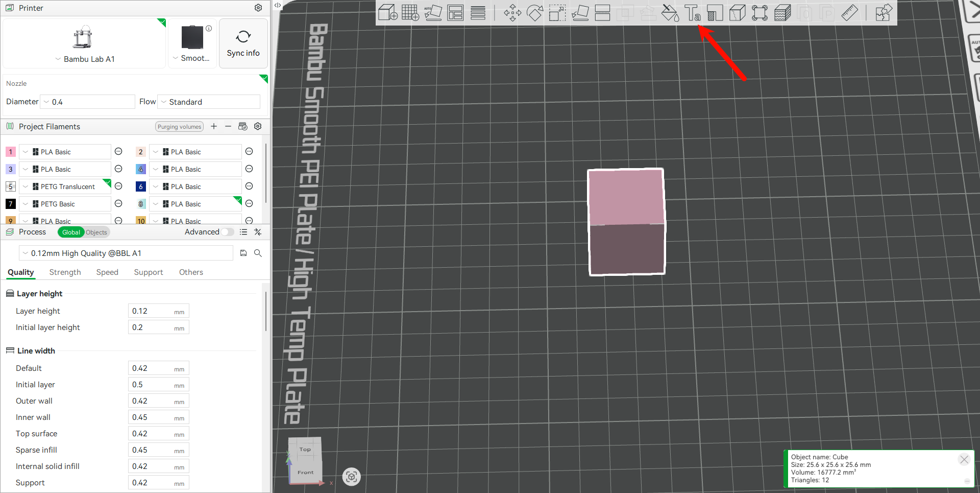The image size is (980, 493).
Task: Collapse the sidebar with the arrows icon
Action: pos(277,5)
